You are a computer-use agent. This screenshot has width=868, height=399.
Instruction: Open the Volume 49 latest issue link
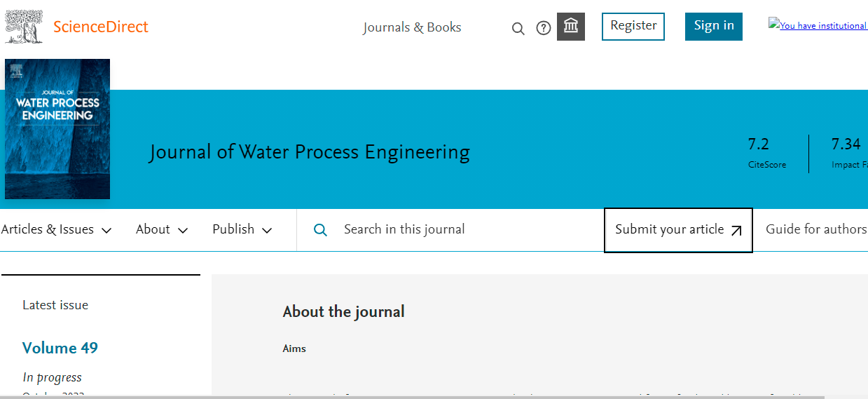click(60, 348)
